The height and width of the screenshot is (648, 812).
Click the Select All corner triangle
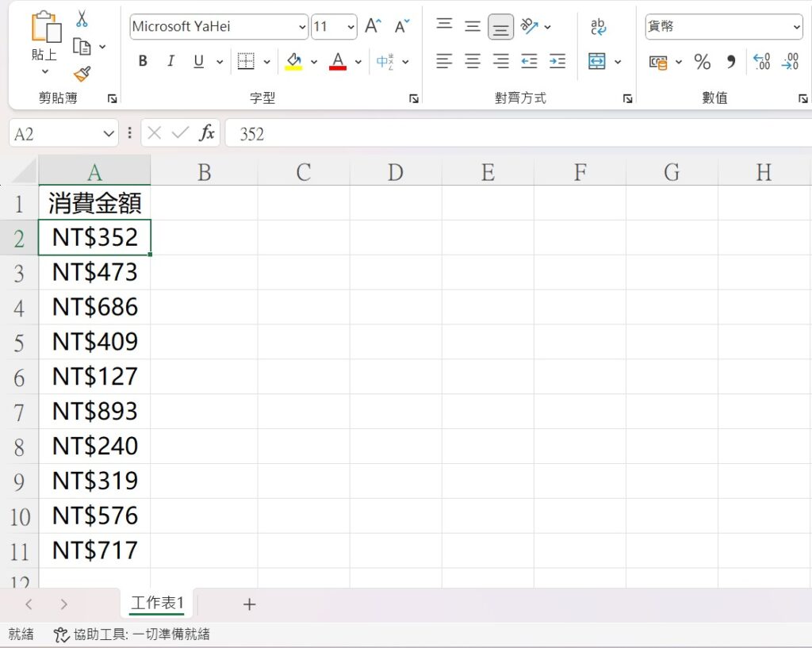click(x=25, y=171)
